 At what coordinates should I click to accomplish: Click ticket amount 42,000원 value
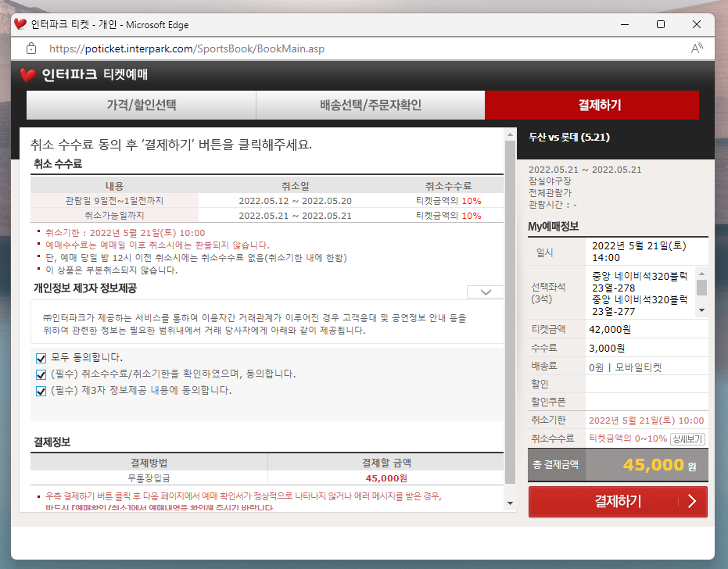(x=610, y=330)
